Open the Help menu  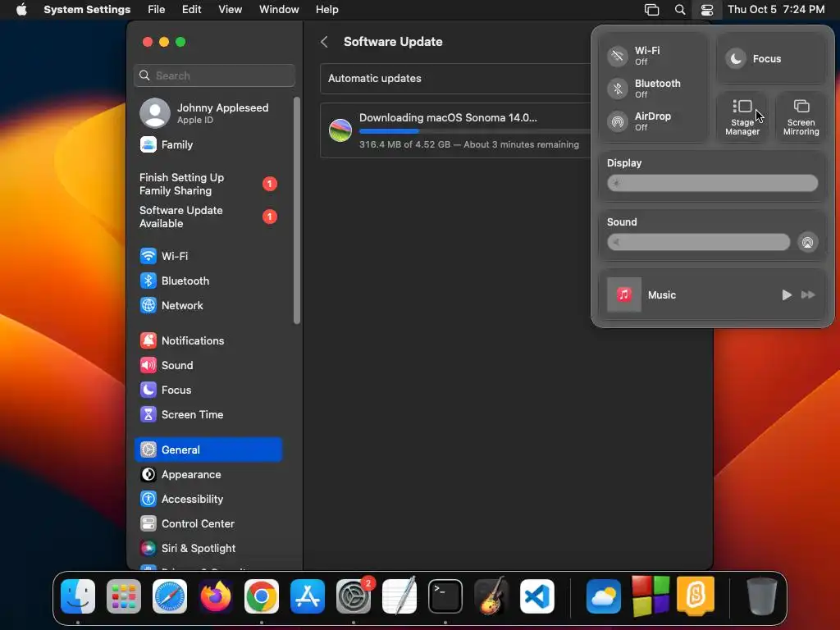click(x=326, y=10)
